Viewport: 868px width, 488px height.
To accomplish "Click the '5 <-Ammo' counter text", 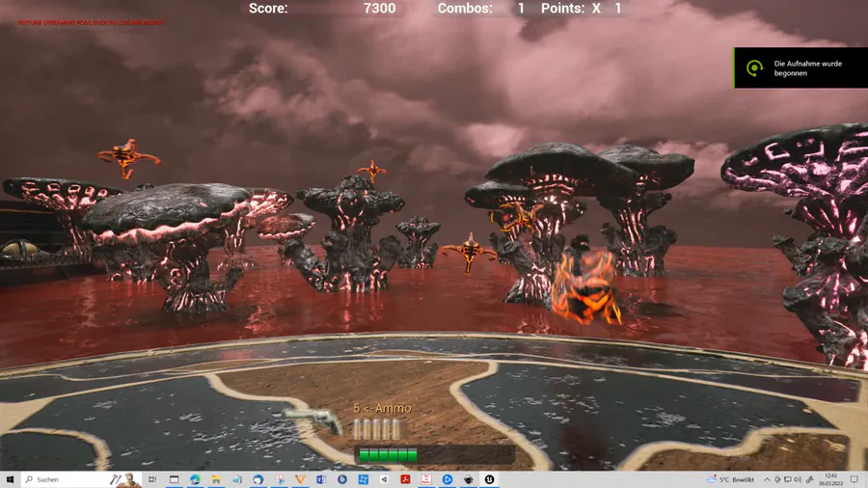I will pyautogui.click(x=383, y=408).
